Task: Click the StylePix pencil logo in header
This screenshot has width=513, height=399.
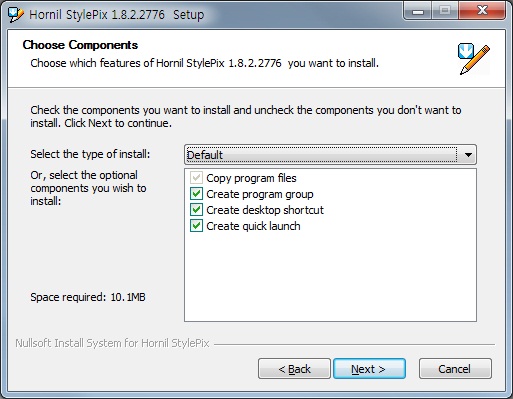Action: point(474,59)
